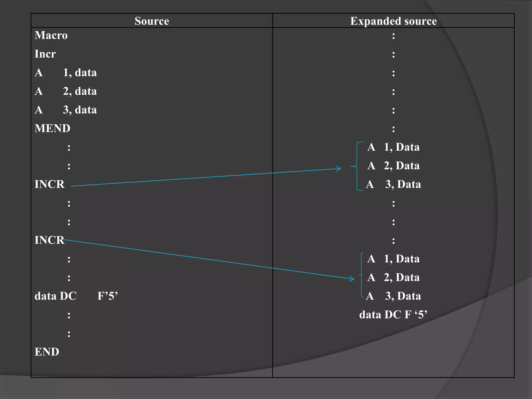
Task: Click the 'A 1, data' source line
Action: click(x=66, y=73)
